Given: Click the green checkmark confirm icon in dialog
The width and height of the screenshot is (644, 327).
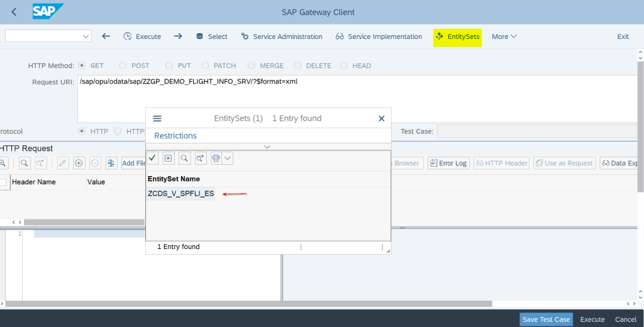Looking at the screenshot, I should (152, 158).
